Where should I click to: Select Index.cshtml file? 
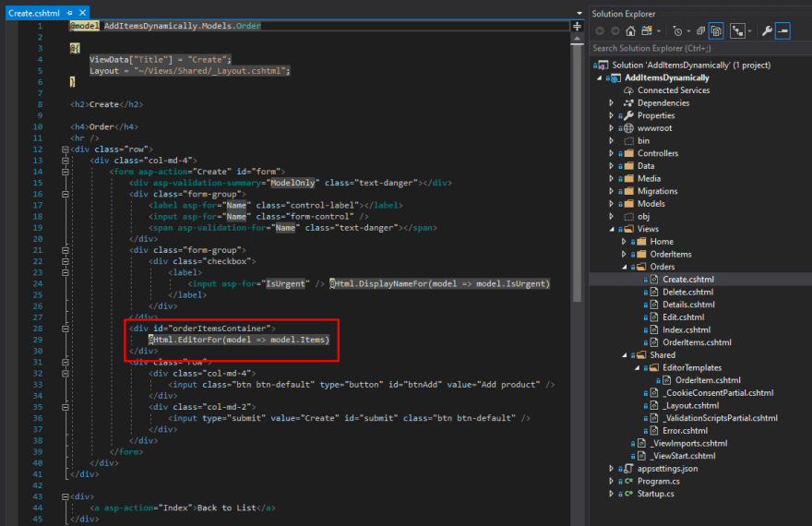click(x=687, y=329)
